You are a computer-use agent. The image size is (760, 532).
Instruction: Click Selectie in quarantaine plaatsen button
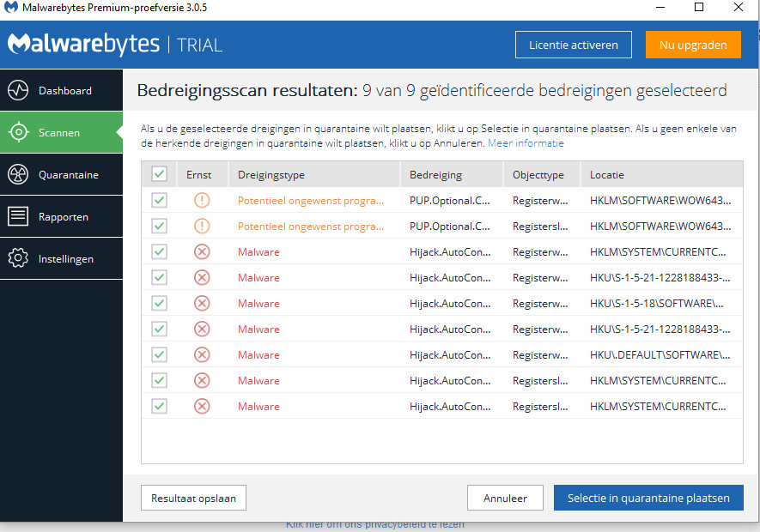click(648, 498)
